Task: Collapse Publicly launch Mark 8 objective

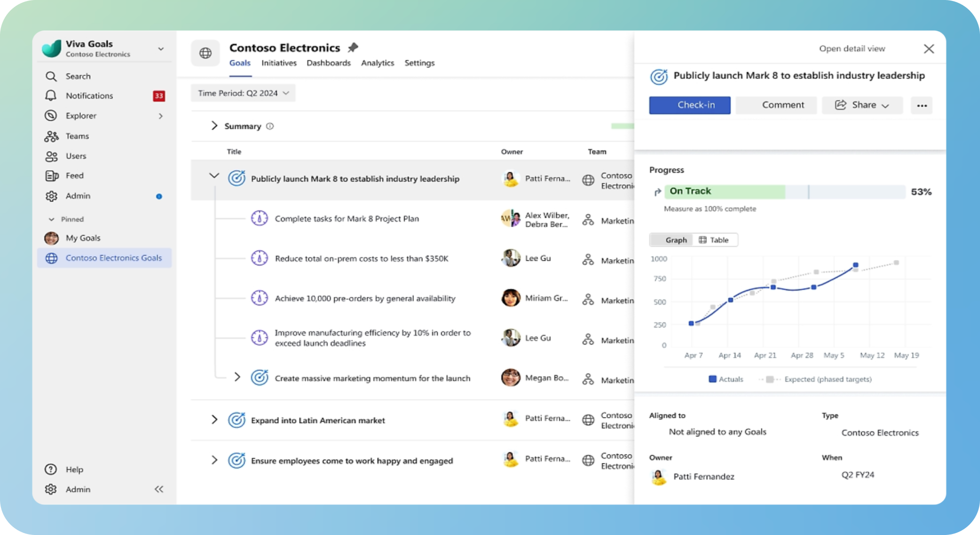Action: click(x=214, y=175)
